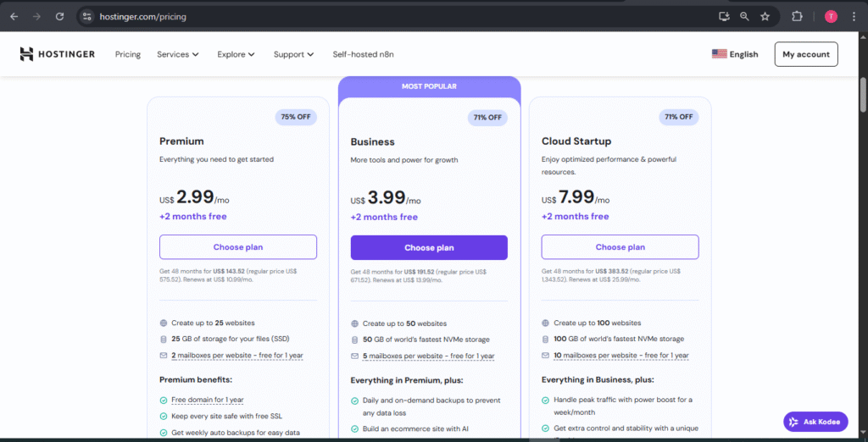Click storage icon beside 50 GB NVMe
The height and width of the screenshot is (442, 868).
[354, 340]
